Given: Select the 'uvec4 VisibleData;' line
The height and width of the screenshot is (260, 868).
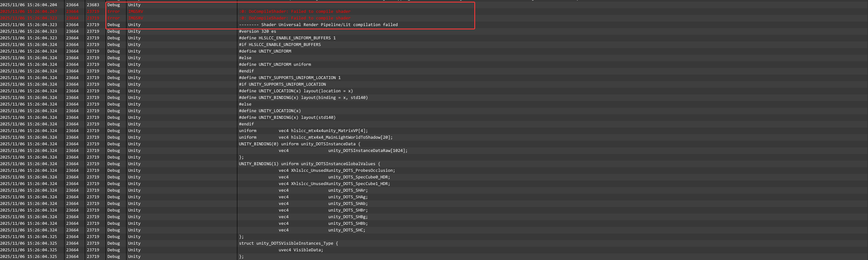Looking at the screenshot, I should coord(301,250).
